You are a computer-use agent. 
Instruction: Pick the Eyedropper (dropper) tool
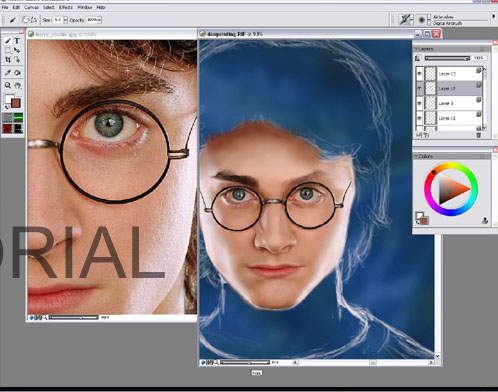tap(8, 73)
